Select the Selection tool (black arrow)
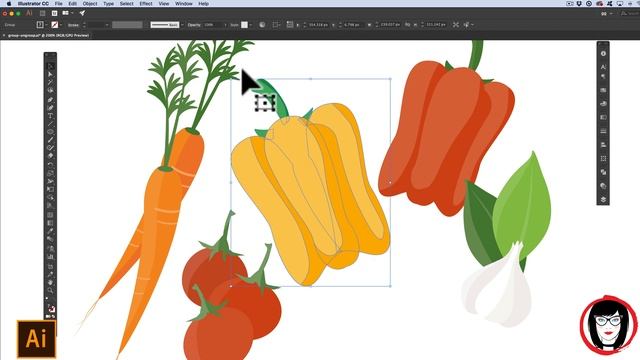 pyautogui.click(x=50, y=66)
